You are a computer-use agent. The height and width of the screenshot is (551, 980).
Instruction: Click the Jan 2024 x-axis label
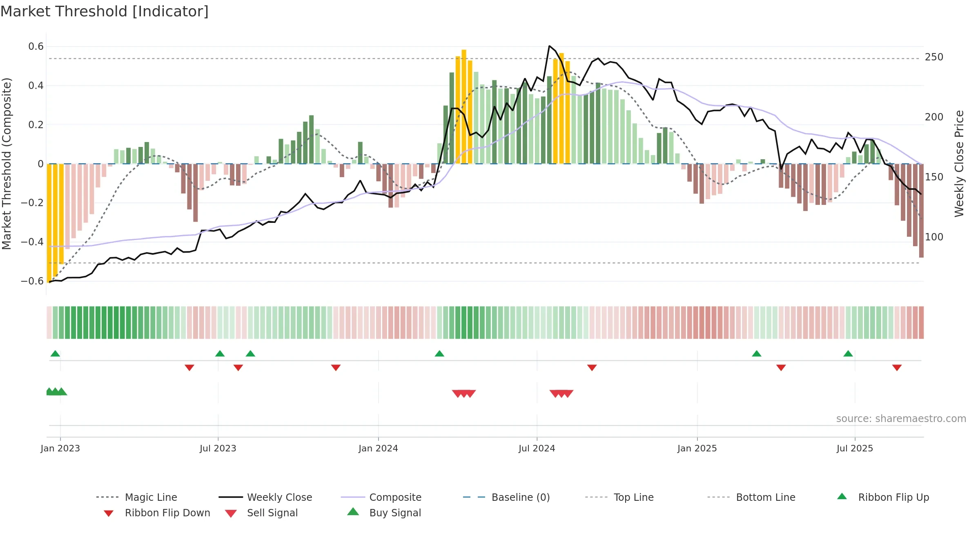[x=379, y=448]
